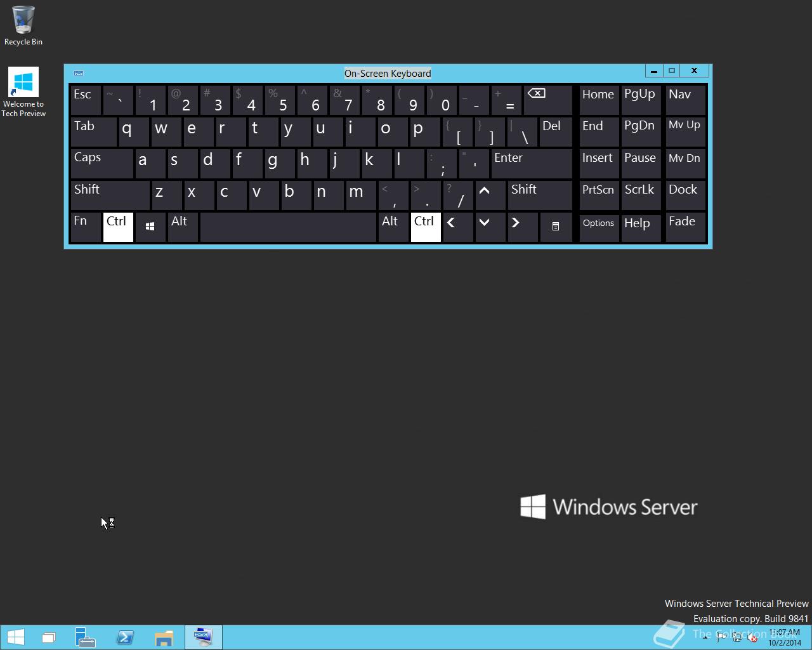Toggle the left Alt key
812x650 pixels.
coord(183,227)
